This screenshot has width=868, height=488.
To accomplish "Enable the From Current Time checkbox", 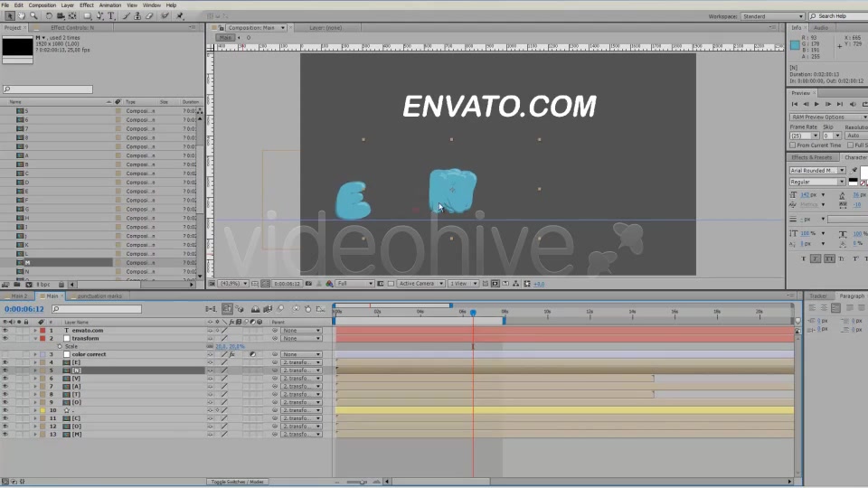I will [793, 145].
